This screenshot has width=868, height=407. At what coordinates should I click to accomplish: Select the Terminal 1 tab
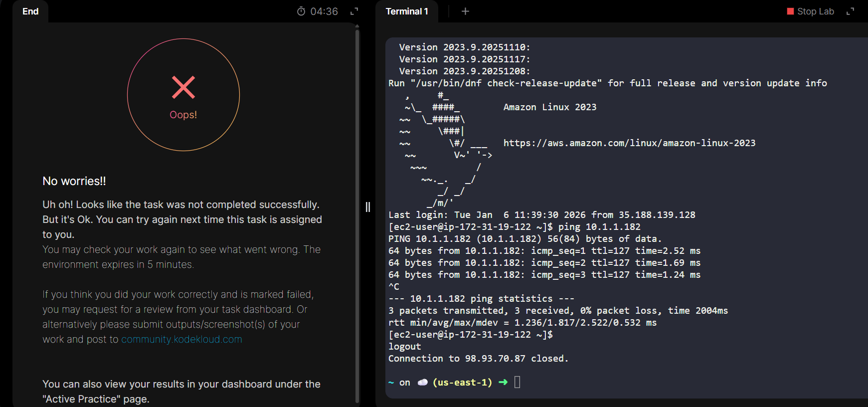(x=406, y=11)
